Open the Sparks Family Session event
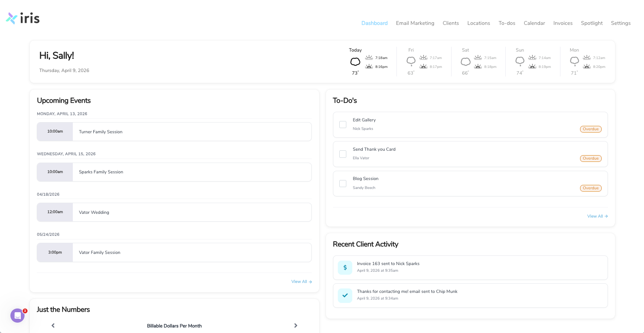The image size is (644, 333). click(174, 172)
